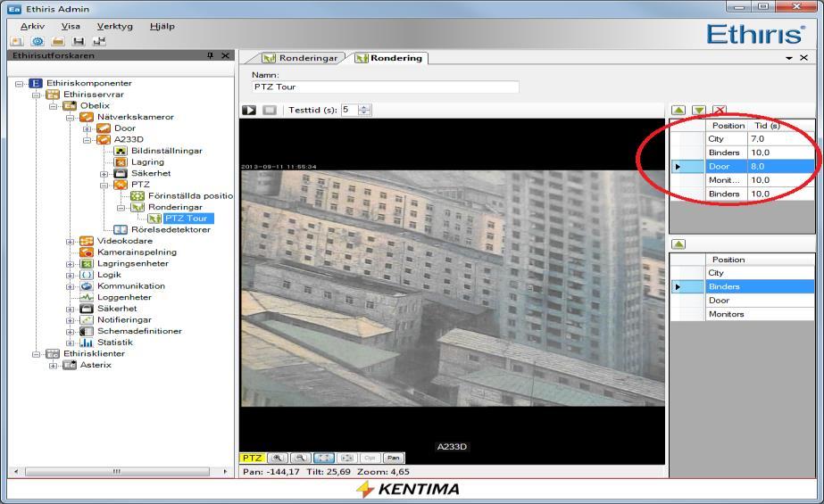Click the Testtid value field
Viewport: 824px width, 504px height.
349,110
